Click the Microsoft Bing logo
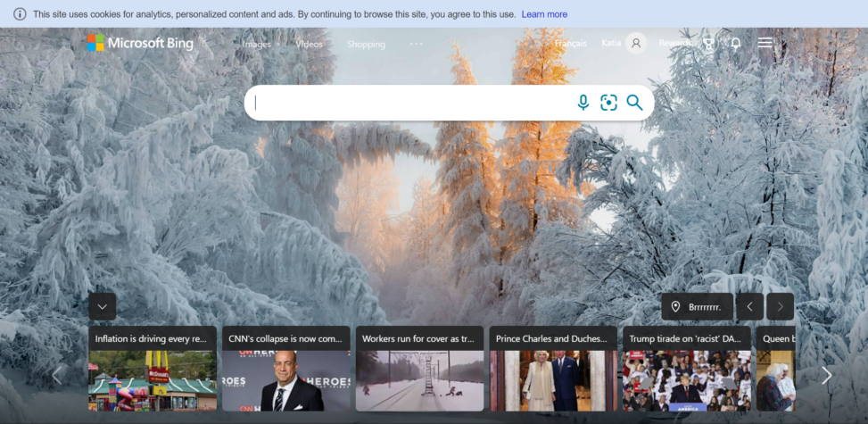This screenshot has width=868, height=424. coord(140,43)
